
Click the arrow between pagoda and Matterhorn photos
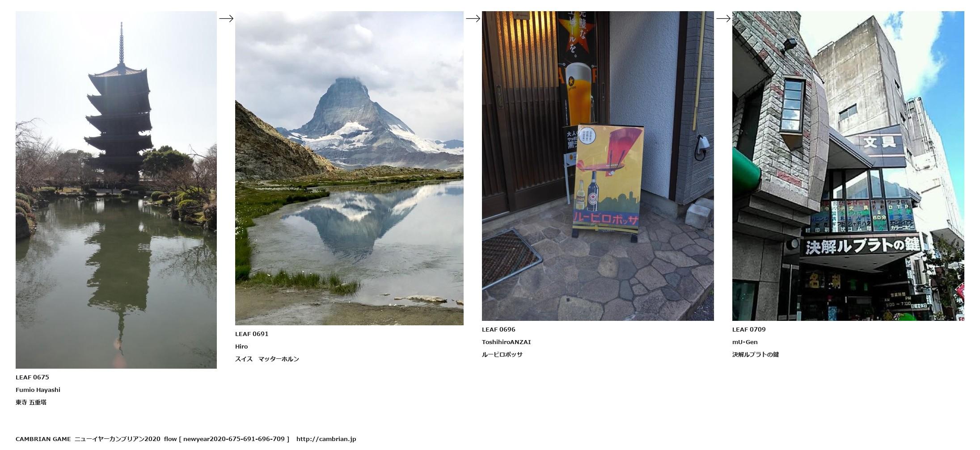[226, 18]
